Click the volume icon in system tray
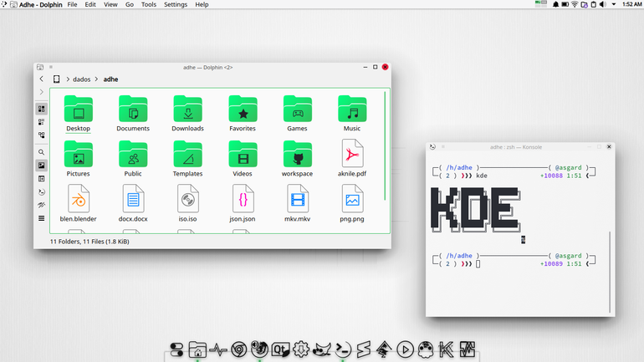The image size is (644, 362). coord(602,4)
